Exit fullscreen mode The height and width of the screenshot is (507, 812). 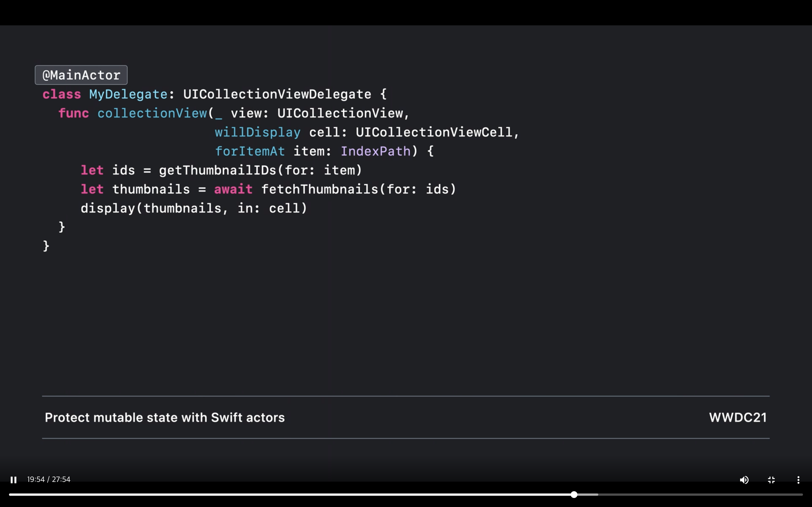click(x=771, y=480)
